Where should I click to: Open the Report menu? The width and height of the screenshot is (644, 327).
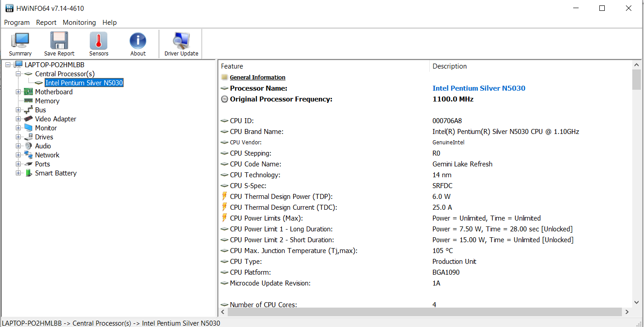(x=46, y=23)
